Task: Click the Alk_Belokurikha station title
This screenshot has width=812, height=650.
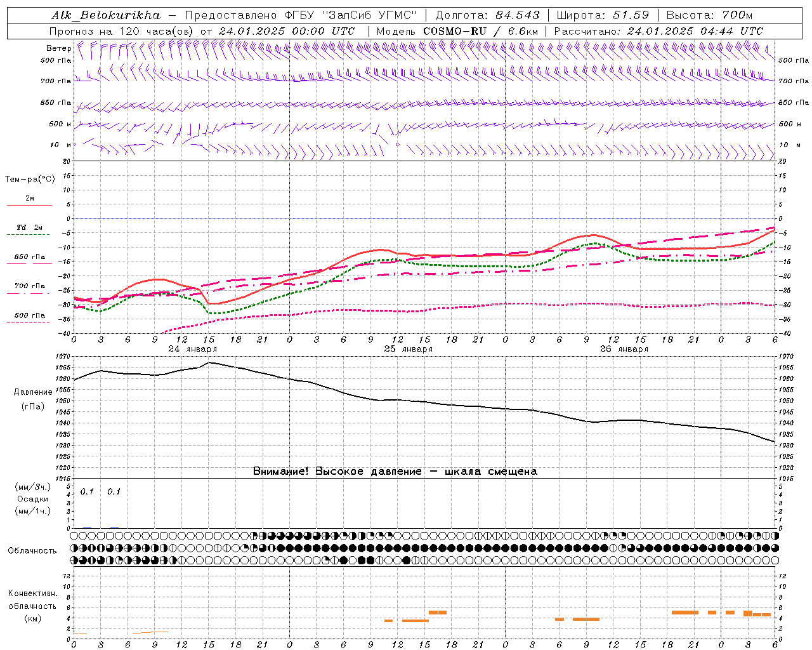Action: point(105,15)
